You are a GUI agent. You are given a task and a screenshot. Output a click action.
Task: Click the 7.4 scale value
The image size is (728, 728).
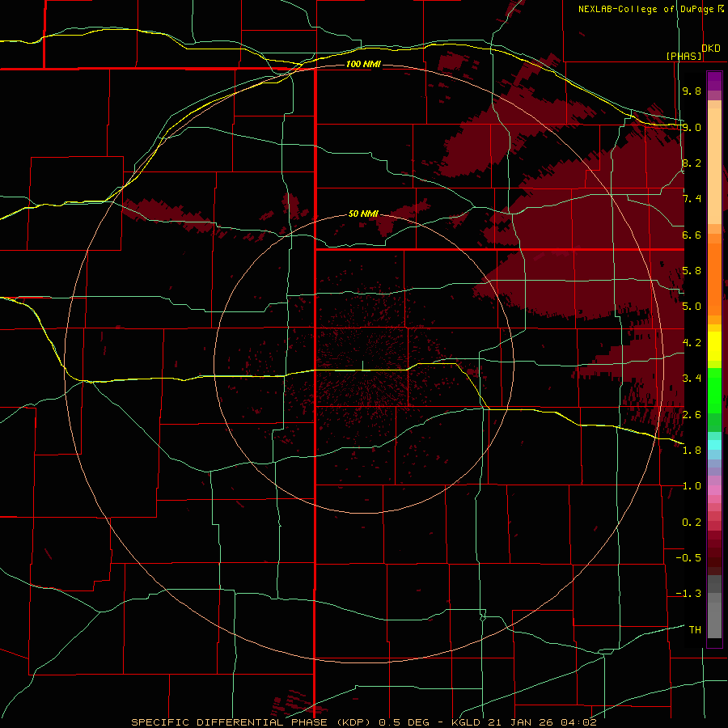point(692,199)
